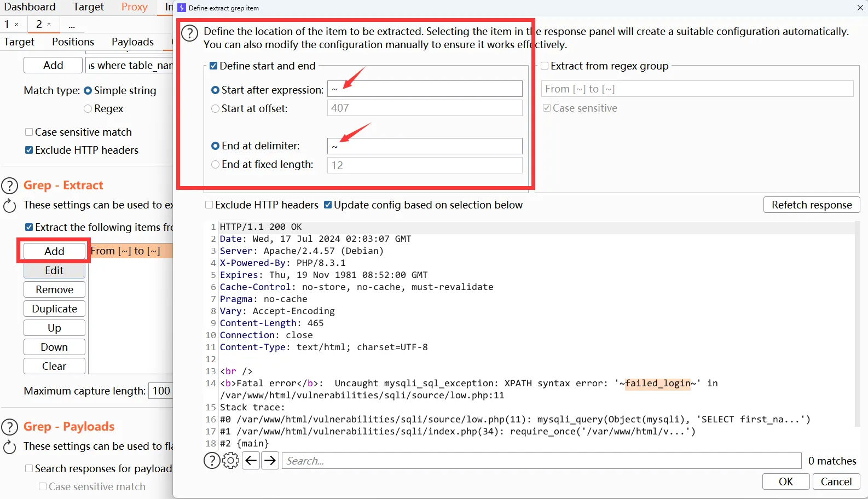This screenshot has height=499, width=868.
Task: Click the help icon beside Grep - Payloads
Action: pos(10,427)
